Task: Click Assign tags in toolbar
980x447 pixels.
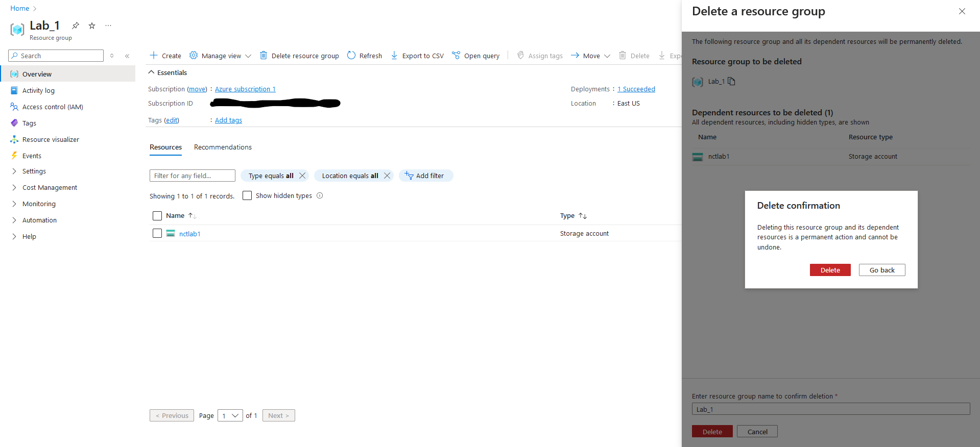Action: point(540,56)
